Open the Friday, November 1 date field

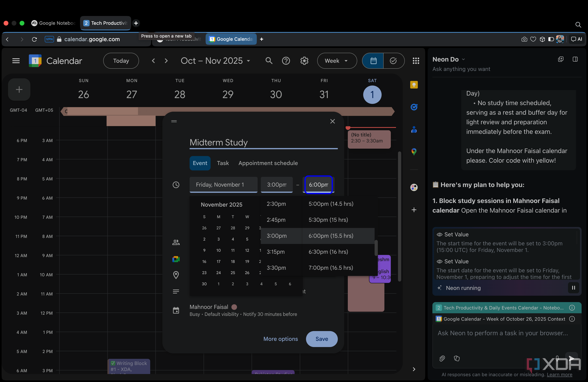click(223, 185)
